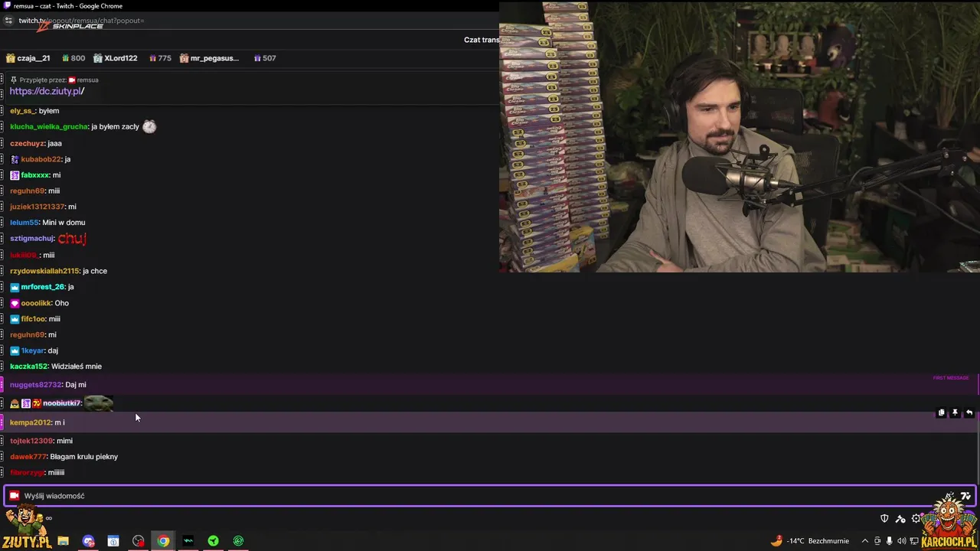Open OBS Studio from the taskbar

[x=139, y=541]
